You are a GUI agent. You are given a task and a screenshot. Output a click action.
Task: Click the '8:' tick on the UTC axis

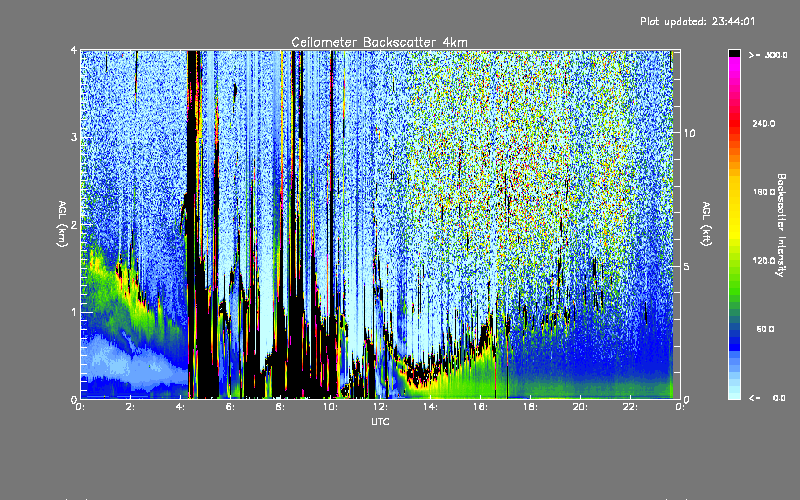pyautogui.click(x=281, y=407)
